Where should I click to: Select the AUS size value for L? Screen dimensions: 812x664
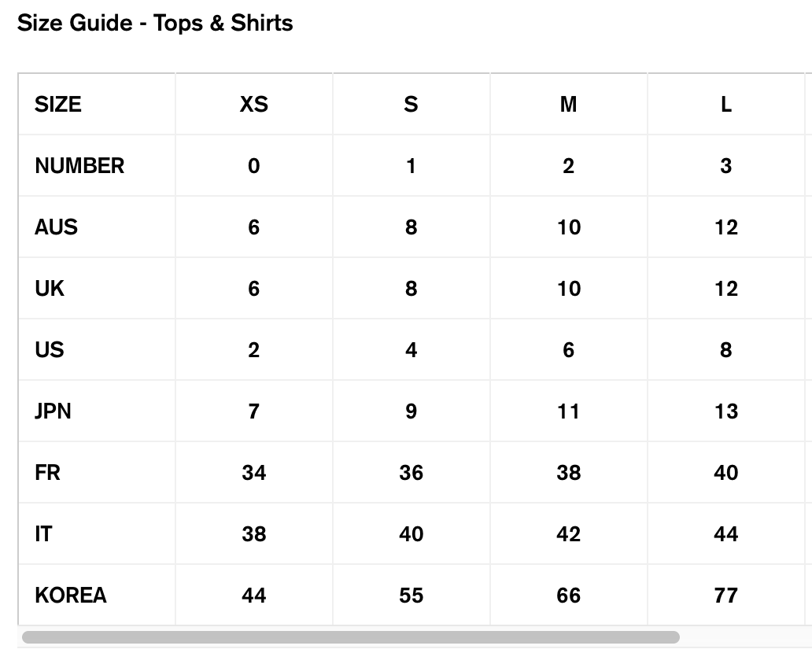click(x=725, y=227)
